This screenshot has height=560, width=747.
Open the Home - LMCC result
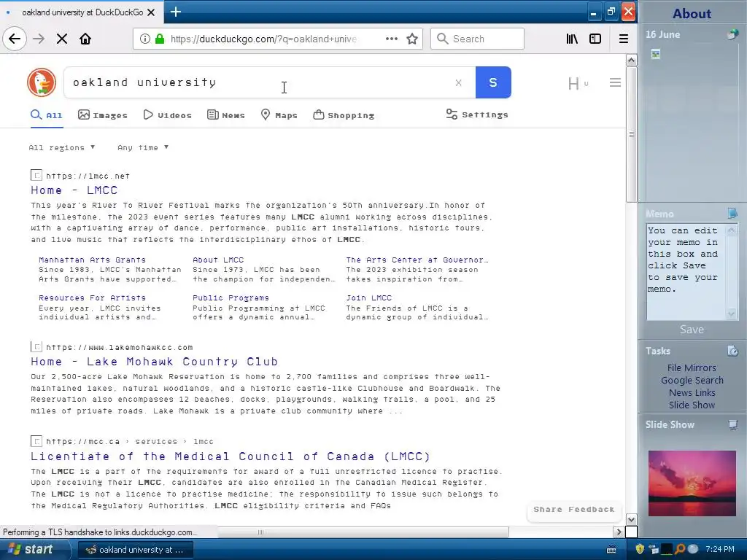[74, 190]
